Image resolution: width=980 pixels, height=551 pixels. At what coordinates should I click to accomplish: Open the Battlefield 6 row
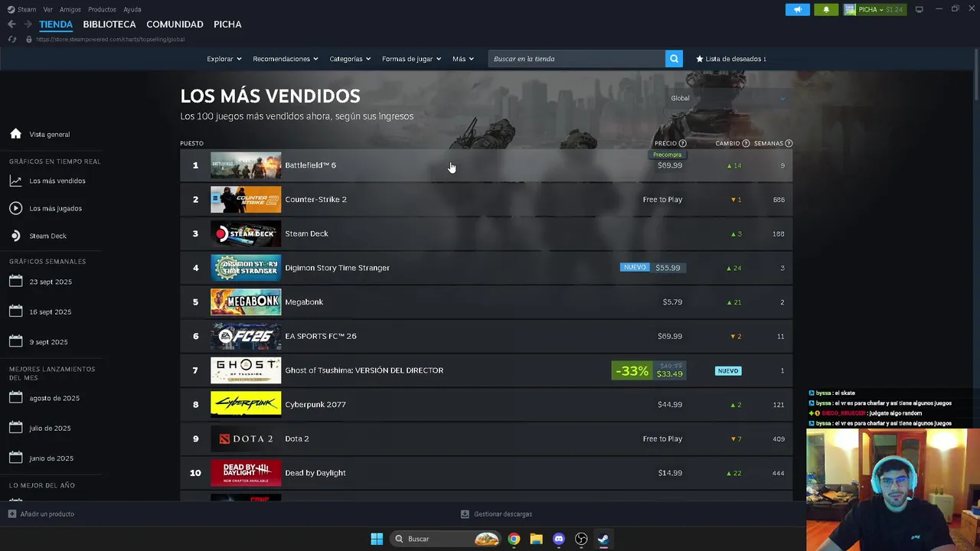click(x=486, y=165)
